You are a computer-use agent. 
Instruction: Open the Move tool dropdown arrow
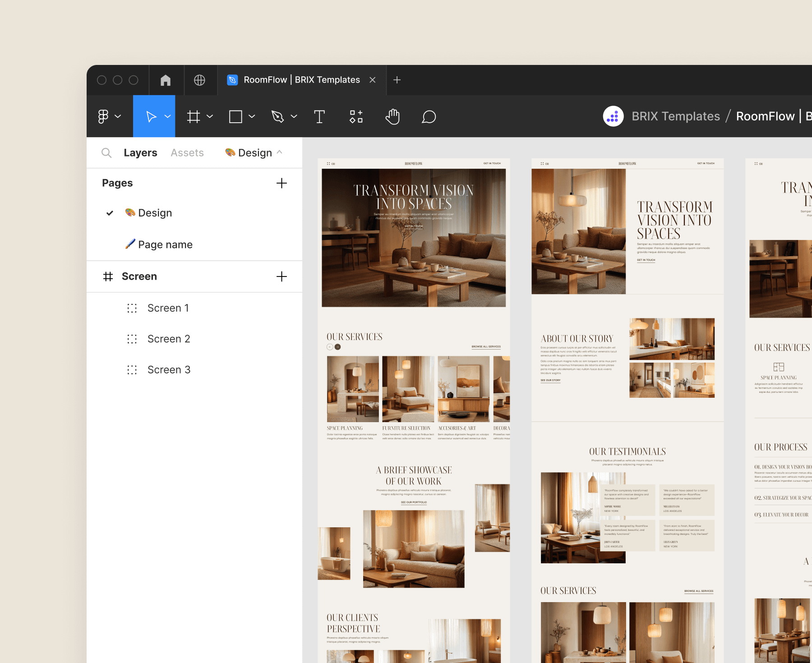click(167, 116)
